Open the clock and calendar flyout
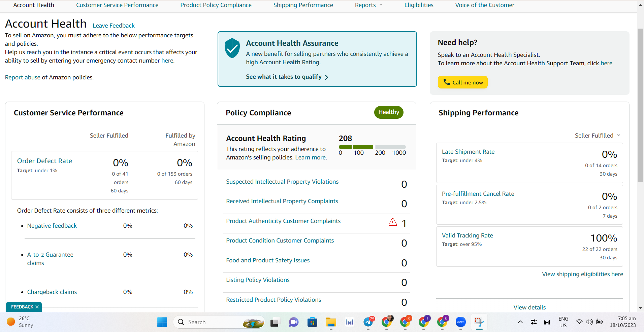This screenshot has width=644, height=332. (622, 322)
